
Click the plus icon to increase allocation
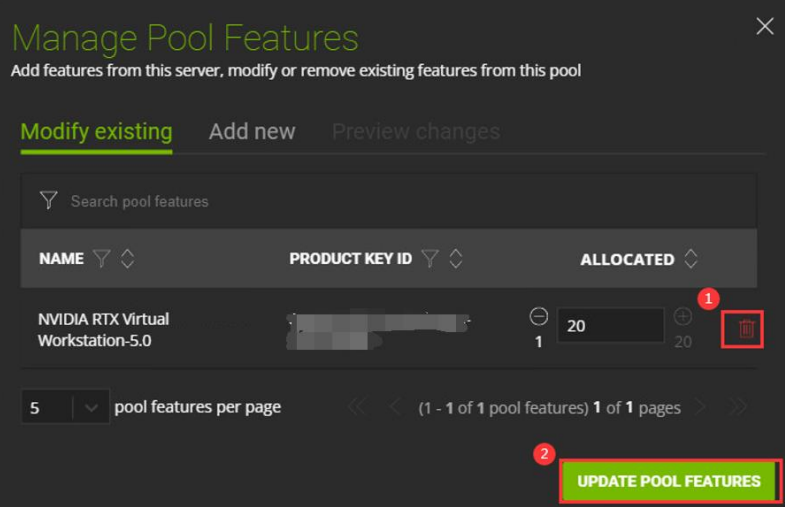[683, 317]
